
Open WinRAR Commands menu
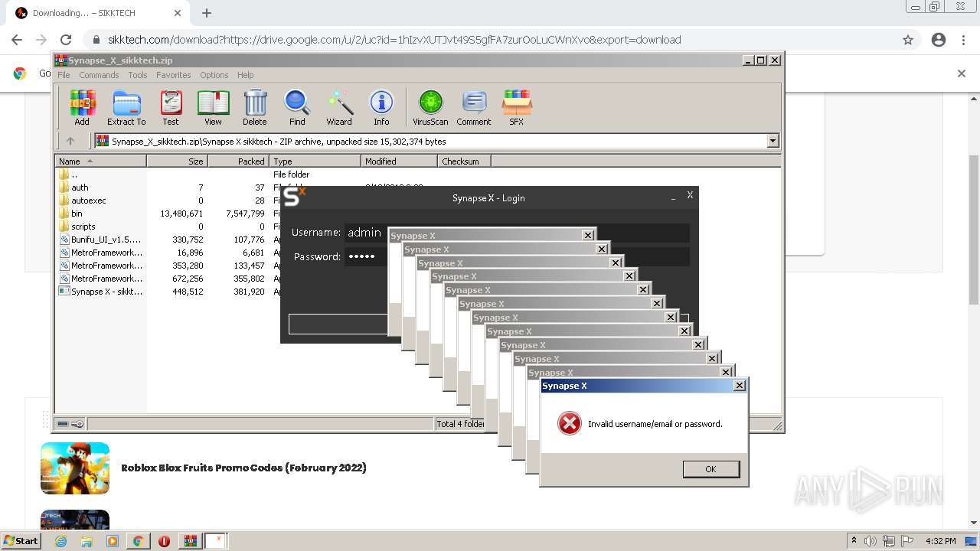(99, 75)
